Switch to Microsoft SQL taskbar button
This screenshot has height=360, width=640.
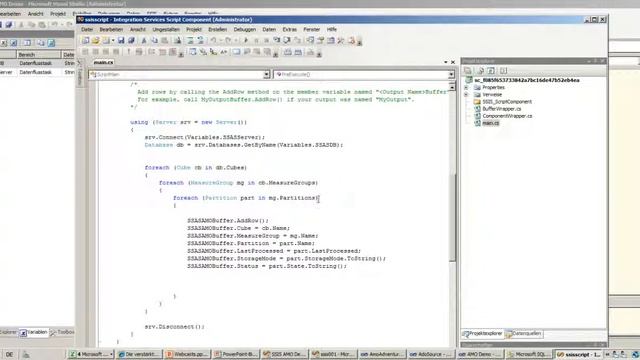click(529, 354)
